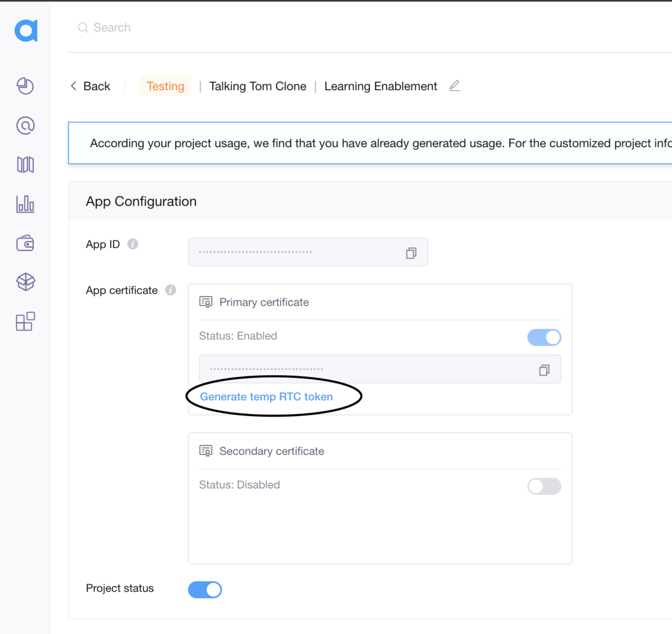Open the cube package sidebar icon
The height and width of the screenshot is (634, 672).
[x=25, y=282]
